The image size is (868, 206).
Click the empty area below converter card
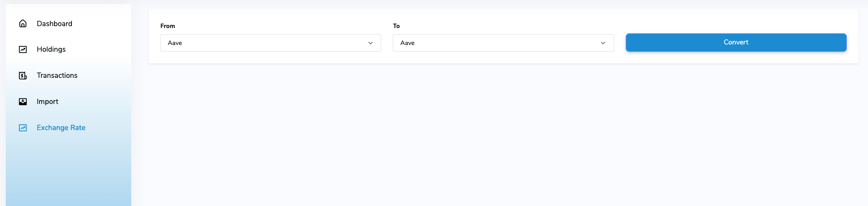[x=503, y=135]
